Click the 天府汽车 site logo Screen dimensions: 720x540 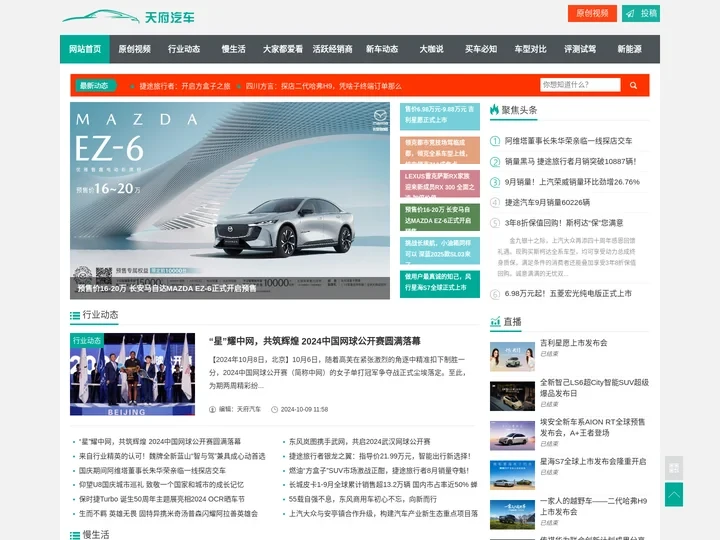click(x=129, y=17)
